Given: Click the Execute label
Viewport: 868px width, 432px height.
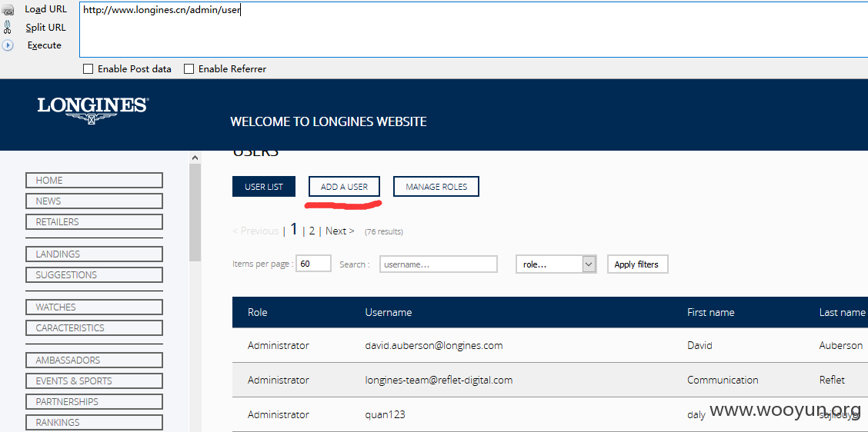Looking at the screenshot, I should (x=45, y=45).
